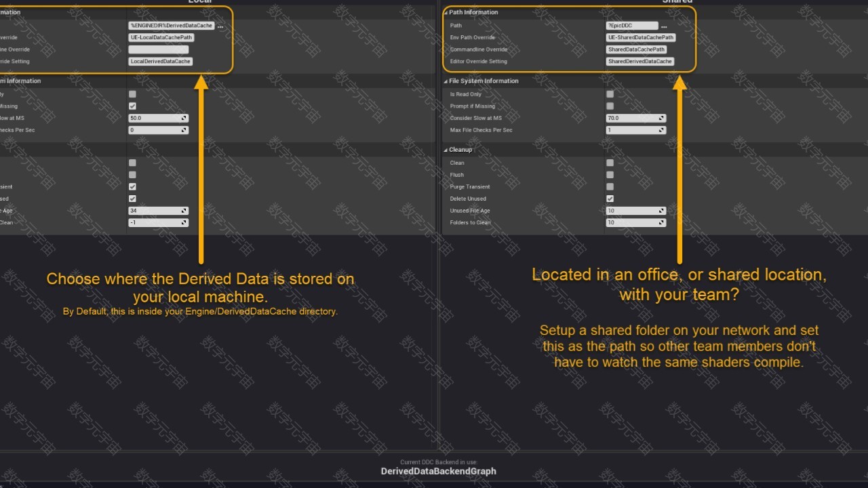Click spin arrow on Shared Folders to Clean field
868x488 pixels.
tap(661, 222)
